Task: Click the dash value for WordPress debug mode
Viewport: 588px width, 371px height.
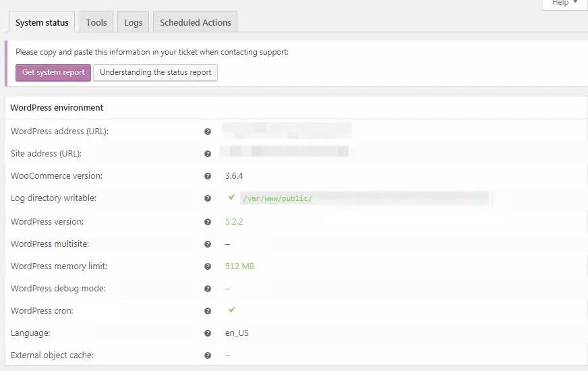Action: 227,289
